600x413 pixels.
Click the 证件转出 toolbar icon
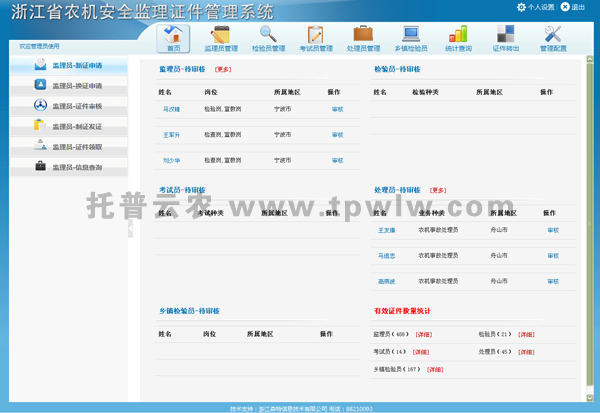point(505,38)
